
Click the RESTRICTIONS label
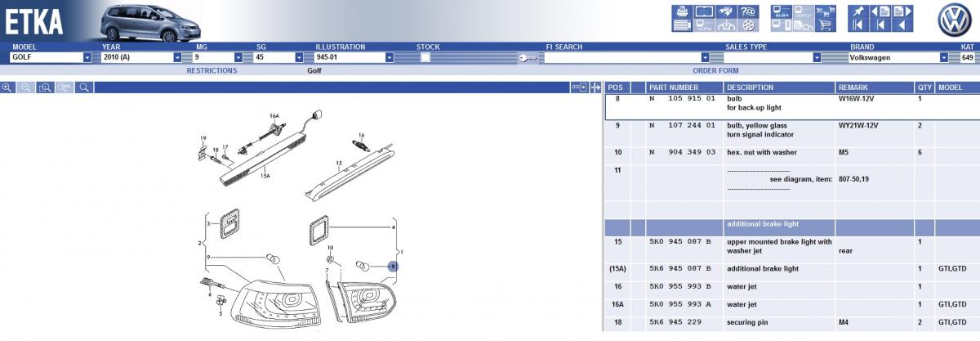212,71
